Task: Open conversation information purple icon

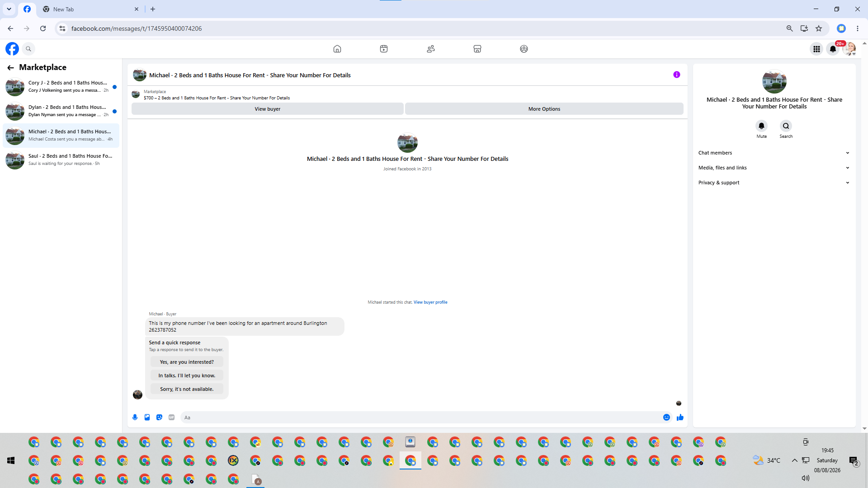Action: coord(677,75)
